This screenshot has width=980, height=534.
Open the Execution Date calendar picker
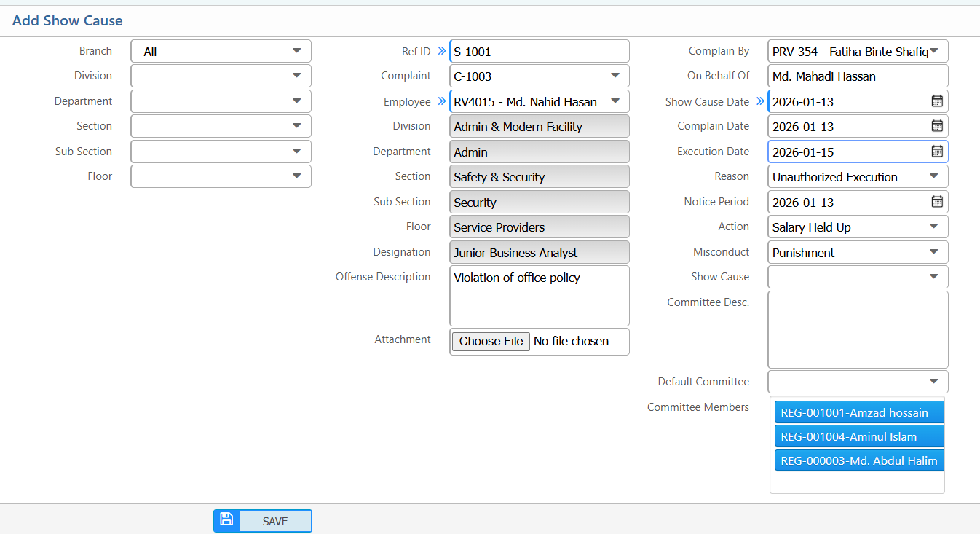point(938,152)
